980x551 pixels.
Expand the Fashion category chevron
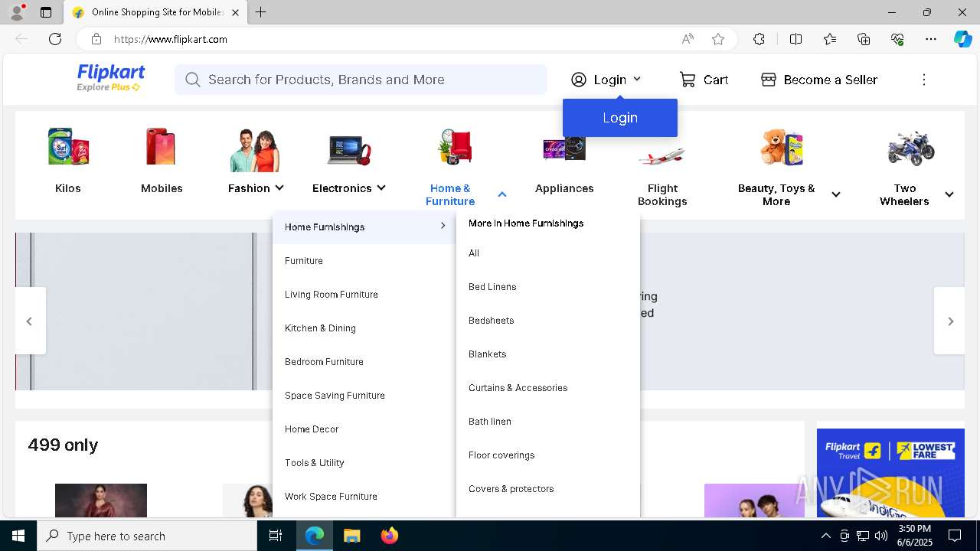pos(279,188)
